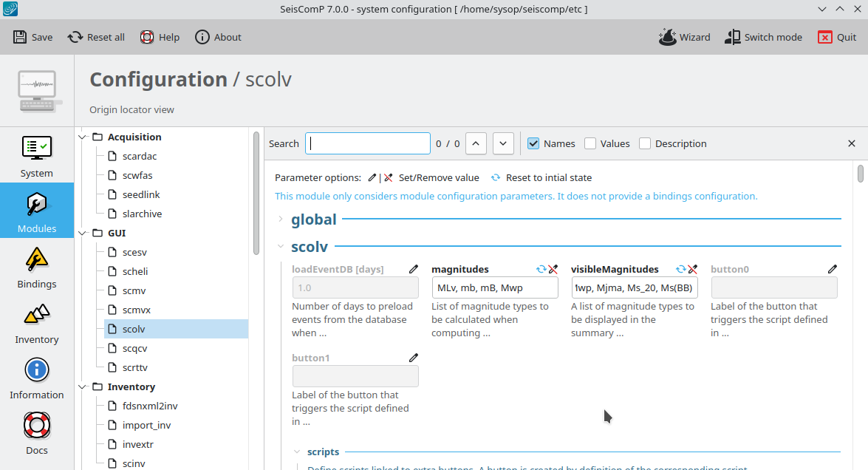Reset the magnitudes parameter value
This screenshot has width=868, height=470.
pyautogui.click(x=541, y=270)
